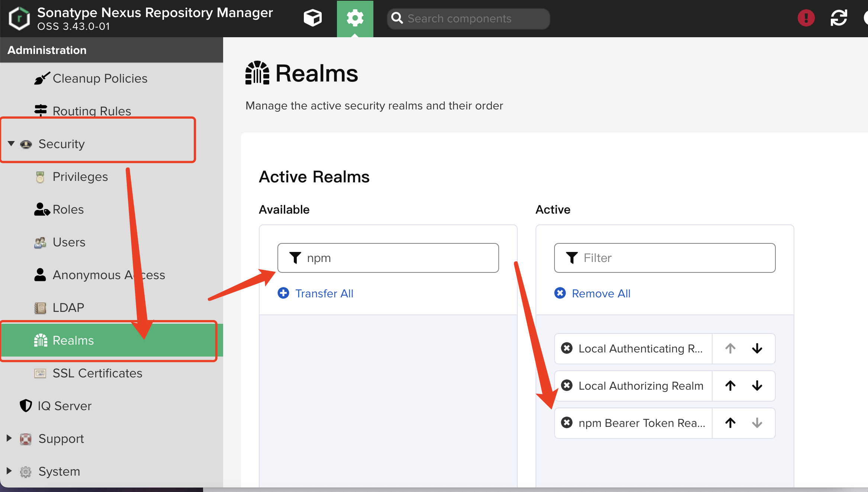Open the Anonymous Access page

tap(109, 275)
